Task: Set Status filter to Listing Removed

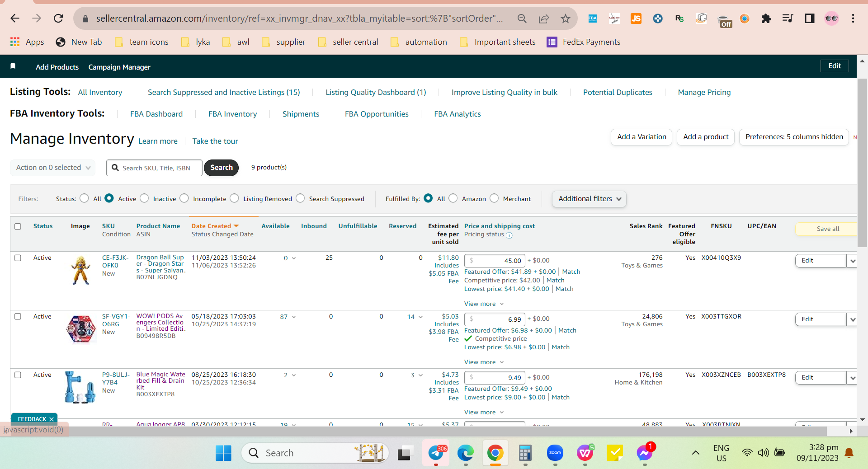Action: pos(234,198)
